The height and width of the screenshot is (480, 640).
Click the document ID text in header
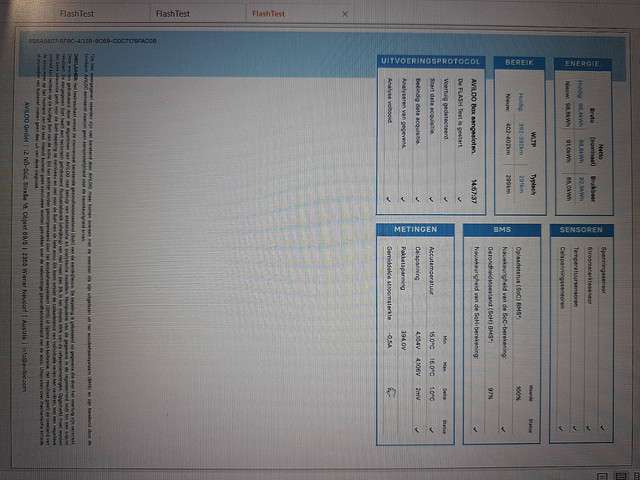97,41
